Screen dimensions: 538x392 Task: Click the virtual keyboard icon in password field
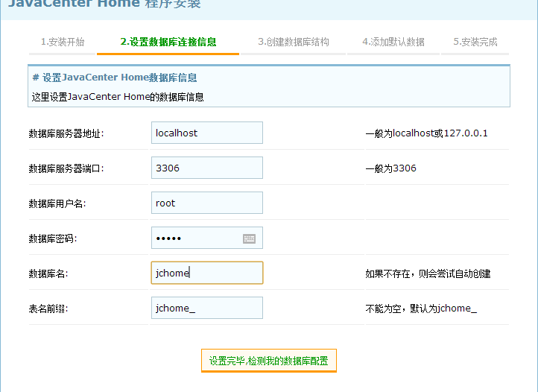pos(249,238)
